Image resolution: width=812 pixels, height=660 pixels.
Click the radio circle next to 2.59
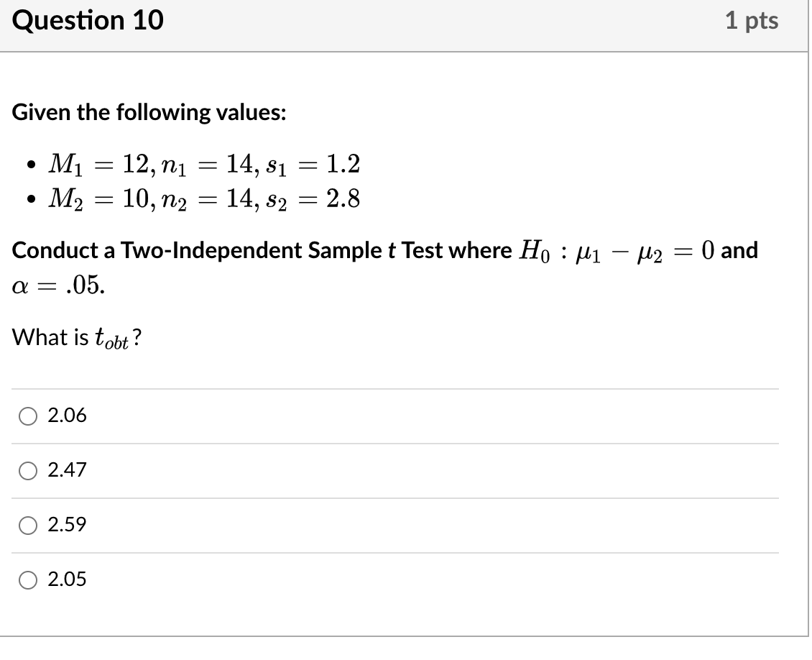click(x=27, y=524)
